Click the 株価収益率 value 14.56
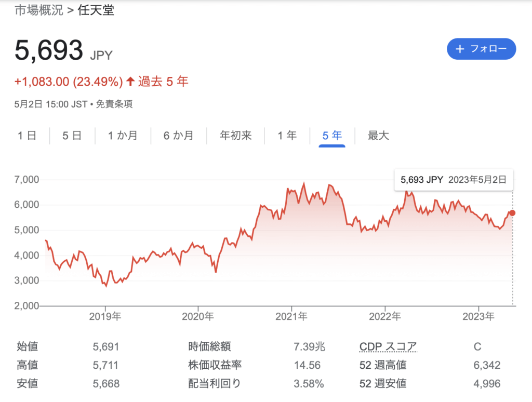This screenshot has width=532, height=402. (x=307, y=365)
